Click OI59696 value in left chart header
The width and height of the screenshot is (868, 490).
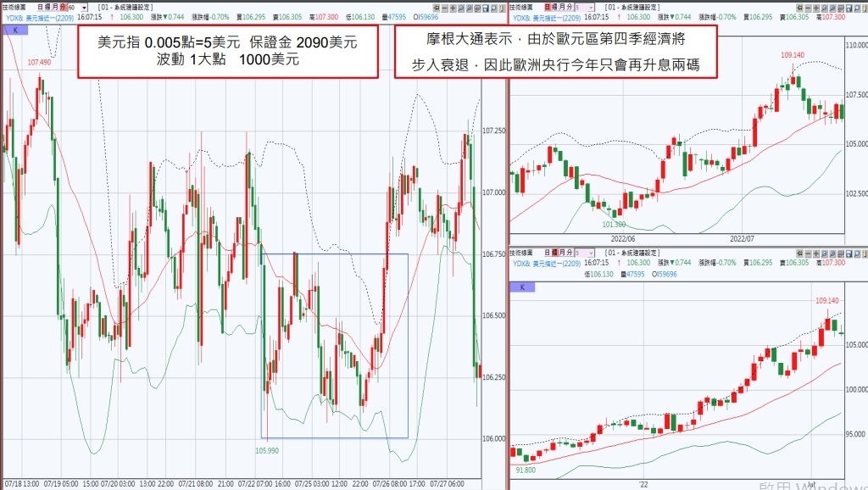pos(426,17)
